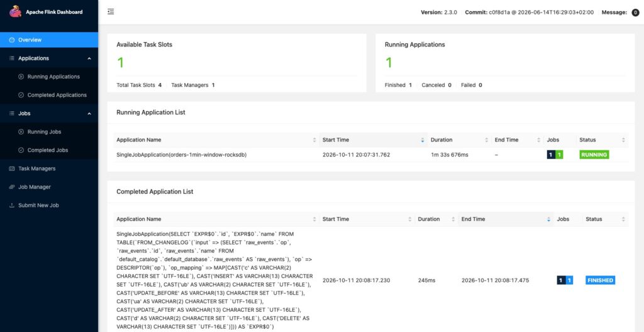Open Task Managers page

[x=49, y=169]
